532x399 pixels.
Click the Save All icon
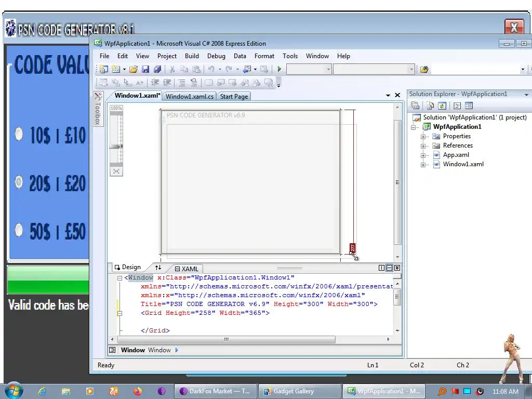tap(157, 69)
